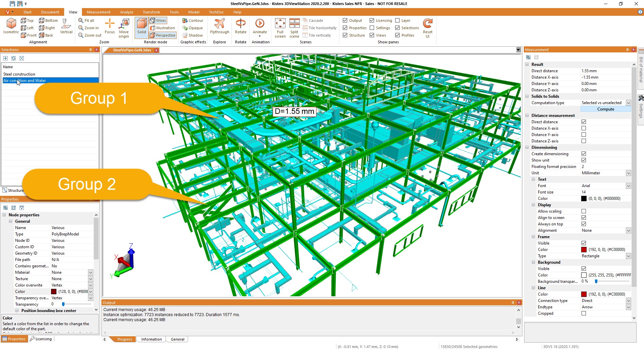The image size is (644, 349).
Task: Uncheck Show unit option
Action: pyautogui.click(x=584, y=160)
